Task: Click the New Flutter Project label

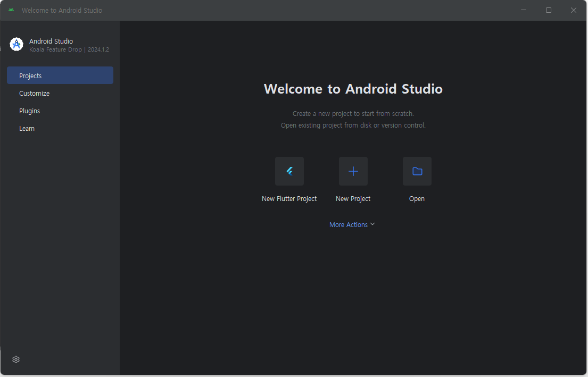Action: click(289, 199)
